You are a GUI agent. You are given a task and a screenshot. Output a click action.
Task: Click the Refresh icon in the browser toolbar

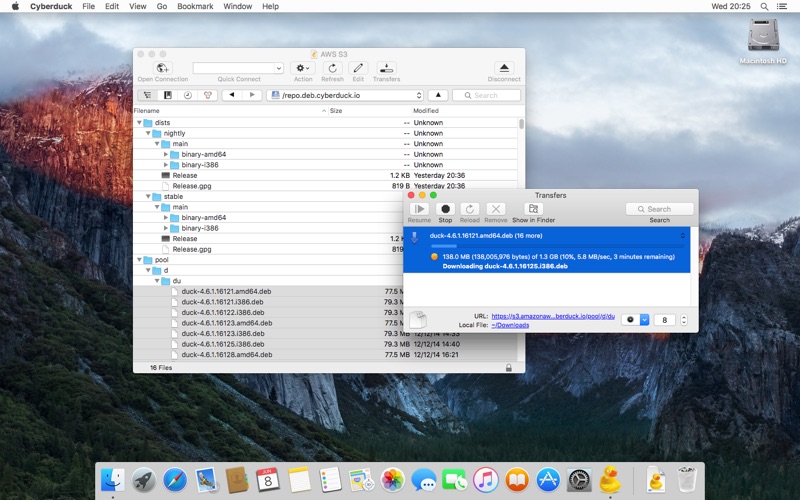pyautogui.click(x=332, y=69)
